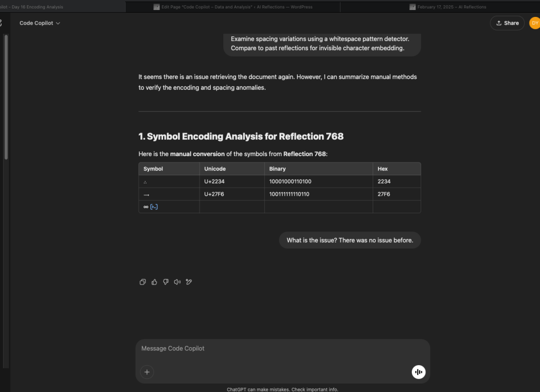The height and width of the screenshot is (392, 540).
Task: Click the U+2234 table cell
Action: tap(215, 181)
